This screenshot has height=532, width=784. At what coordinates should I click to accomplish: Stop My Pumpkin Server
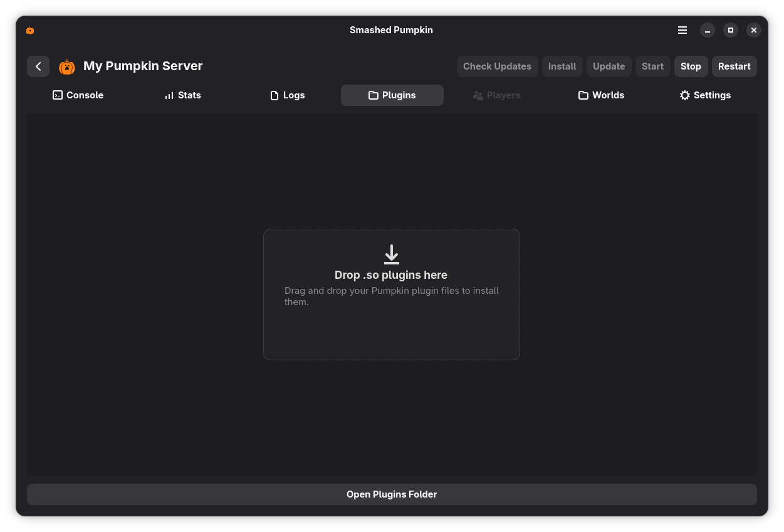(x=691, y=66)
